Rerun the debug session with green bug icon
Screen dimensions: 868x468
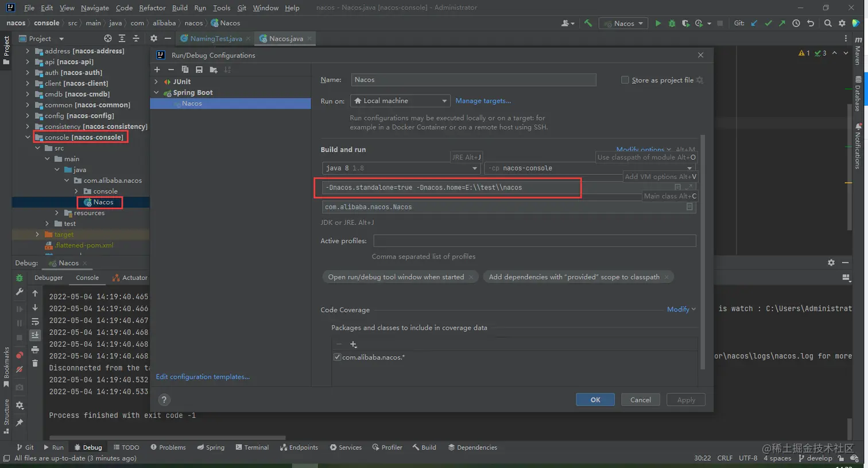pyautogui.click(x=20, y=278)
